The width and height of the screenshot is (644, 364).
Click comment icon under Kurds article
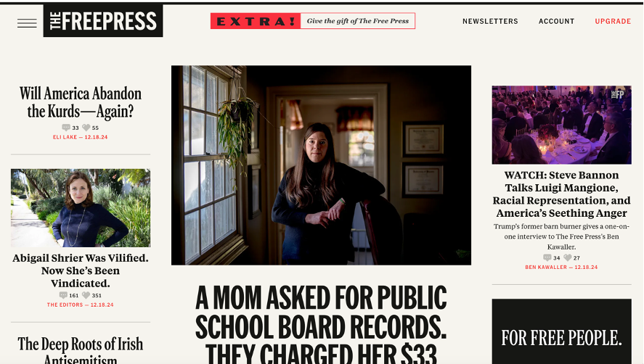(x=66, y=128)
